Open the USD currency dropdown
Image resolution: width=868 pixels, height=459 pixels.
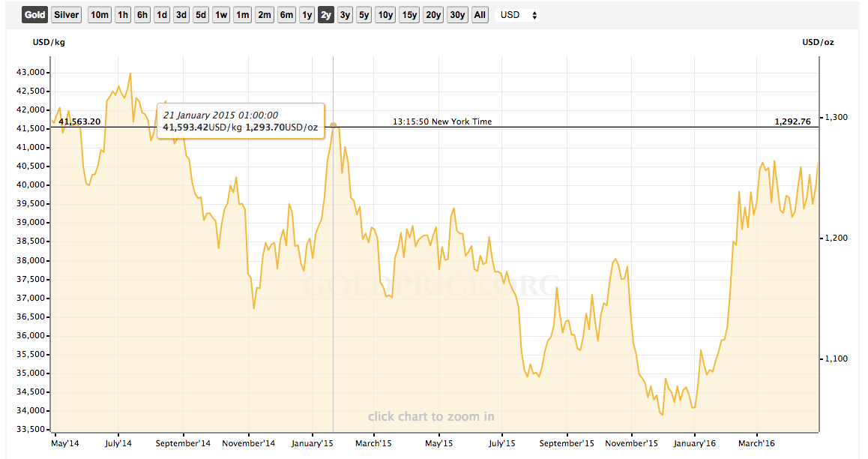pos(518,15)
